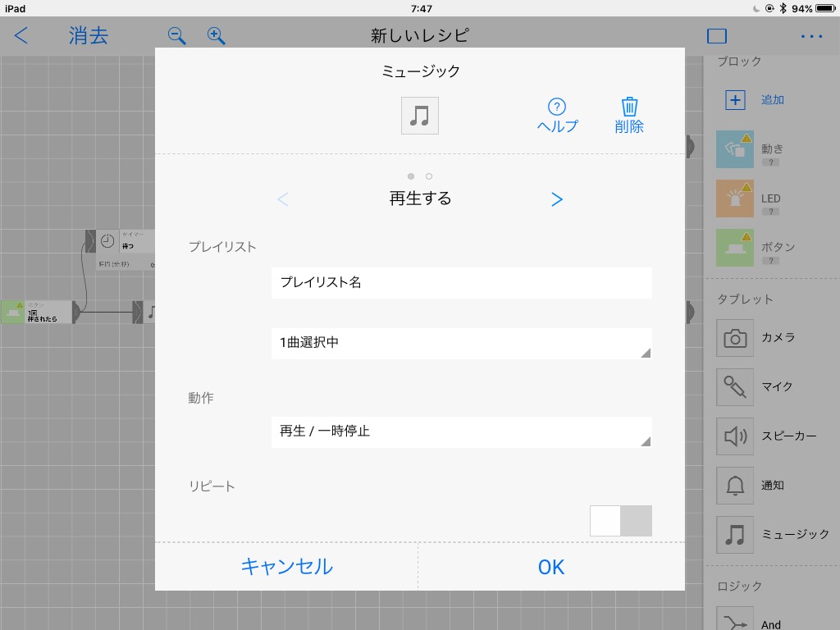Tap the カメラ label text
This screenshot has height=630, width=840.
(x=778, y=337)
